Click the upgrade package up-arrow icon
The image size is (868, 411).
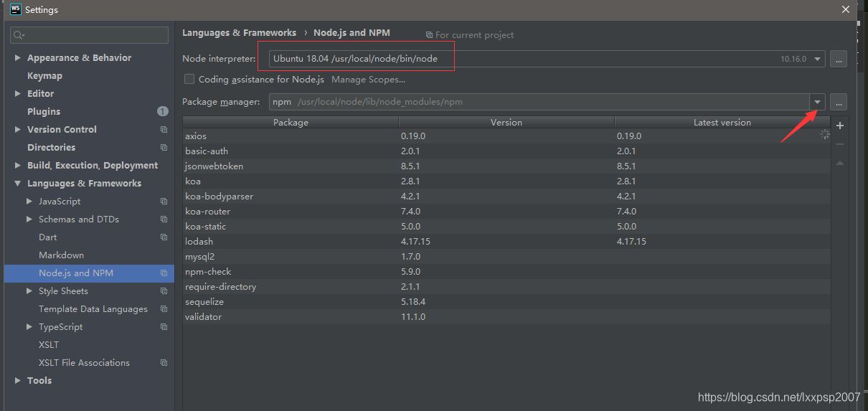tap(840, 163)
